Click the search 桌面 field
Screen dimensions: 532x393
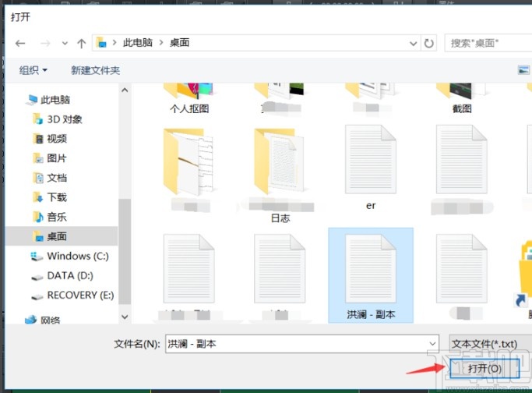(x=488, y=43)
